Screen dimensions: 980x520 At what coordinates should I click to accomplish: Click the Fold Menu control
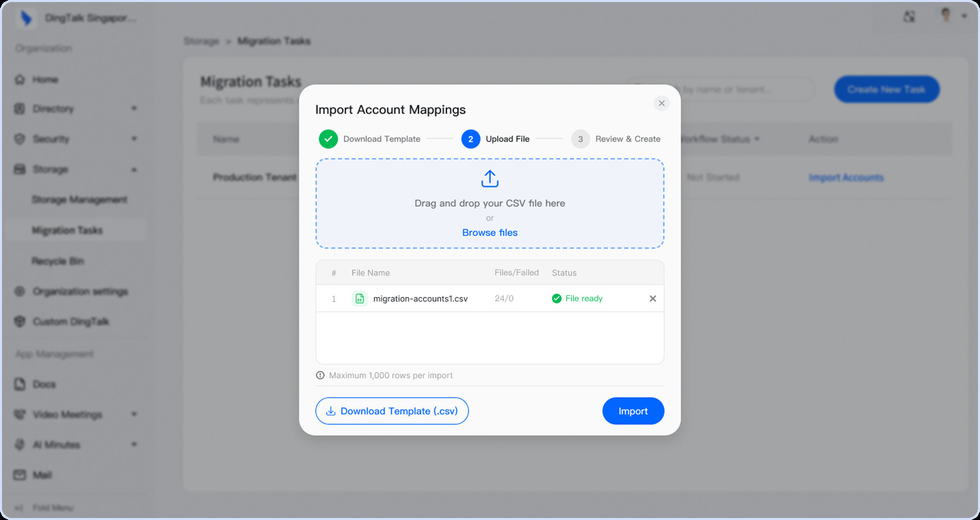44,508
